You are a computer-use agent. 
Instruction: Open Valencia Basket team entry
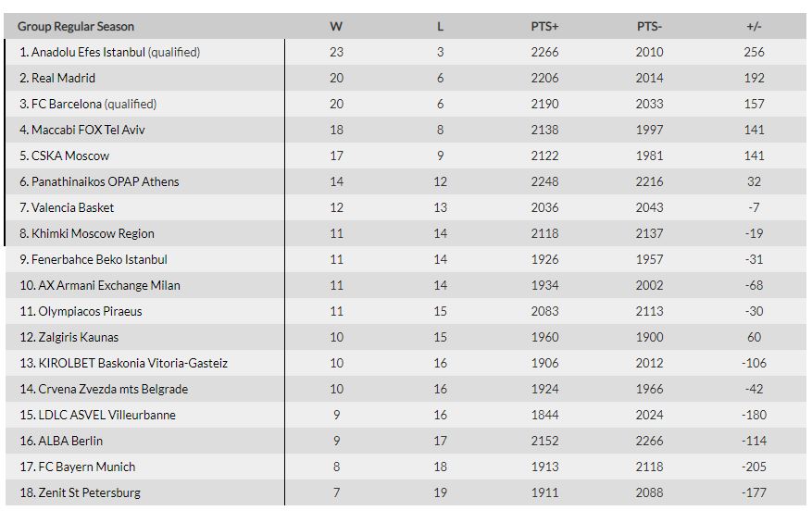click(72, 208)
